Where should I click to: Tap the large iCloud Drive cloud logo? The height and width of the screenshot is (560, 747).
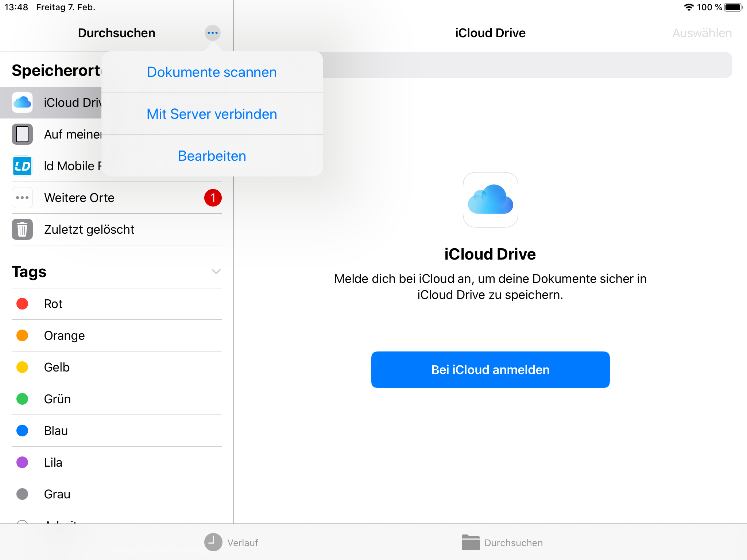pyautogui.click(x=490, y=199)
